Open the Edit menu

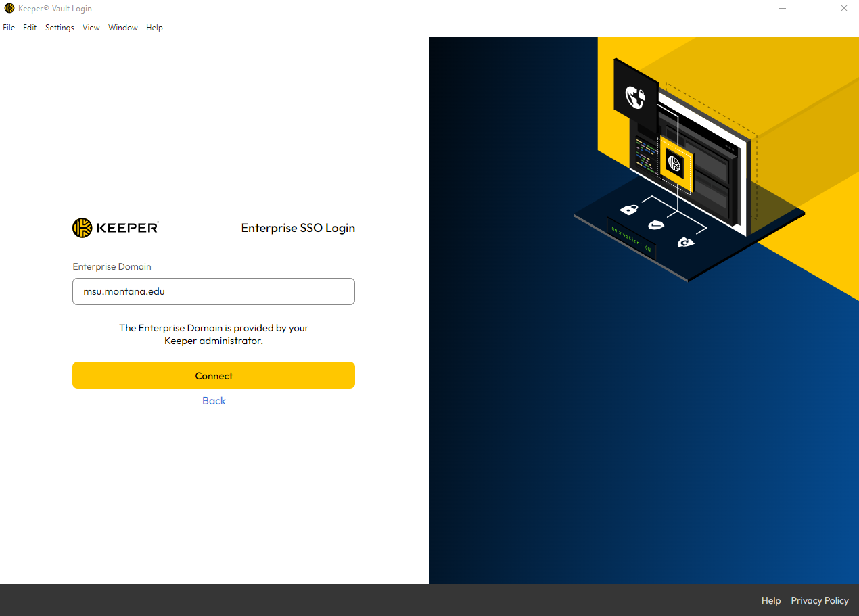click(x=30, y=28)
